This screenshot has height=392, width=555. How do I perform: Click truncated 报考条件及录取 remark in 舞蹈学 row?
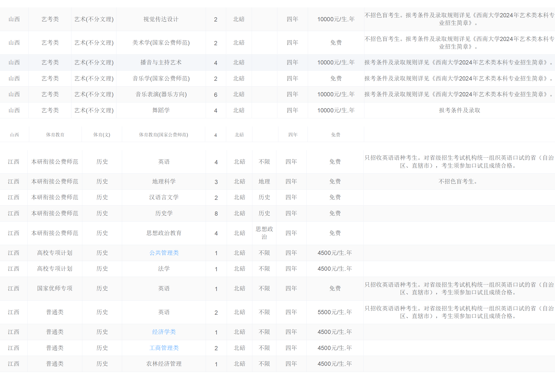[x=459, y=110]
